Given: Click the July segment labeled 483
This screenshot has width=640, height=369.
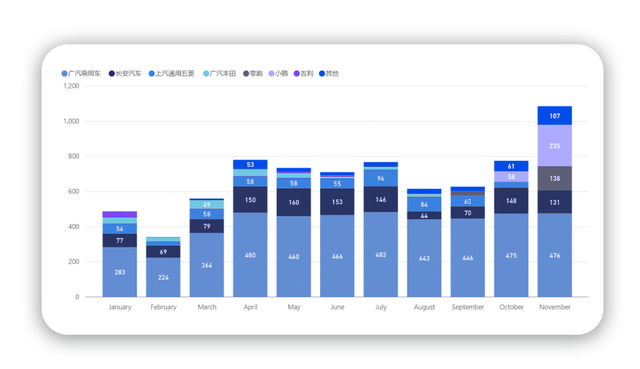Looking at the screenshot, I should point(381,254).
